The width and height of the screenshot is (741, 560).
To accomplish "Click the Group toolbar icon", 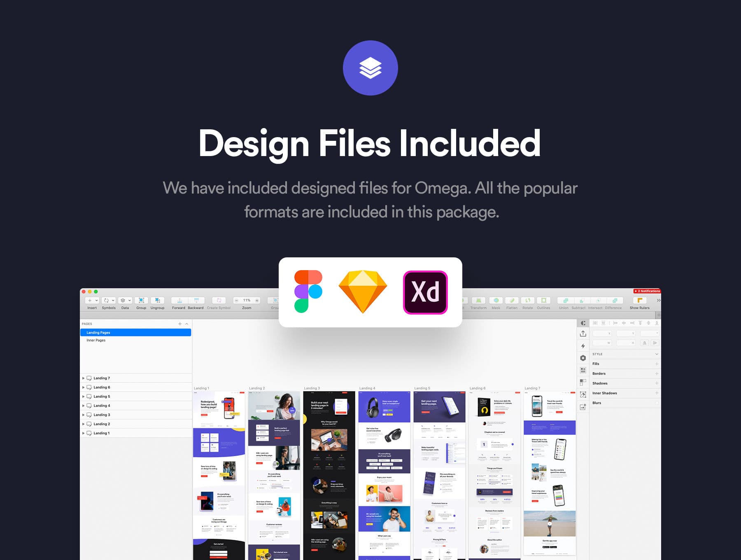I will tap(141, 301).
